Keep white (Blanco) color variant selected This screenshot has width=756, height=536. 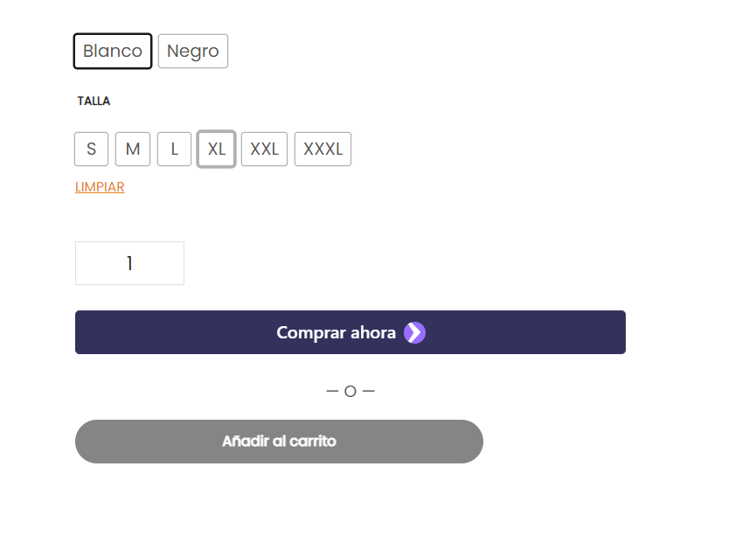(113, 51)
